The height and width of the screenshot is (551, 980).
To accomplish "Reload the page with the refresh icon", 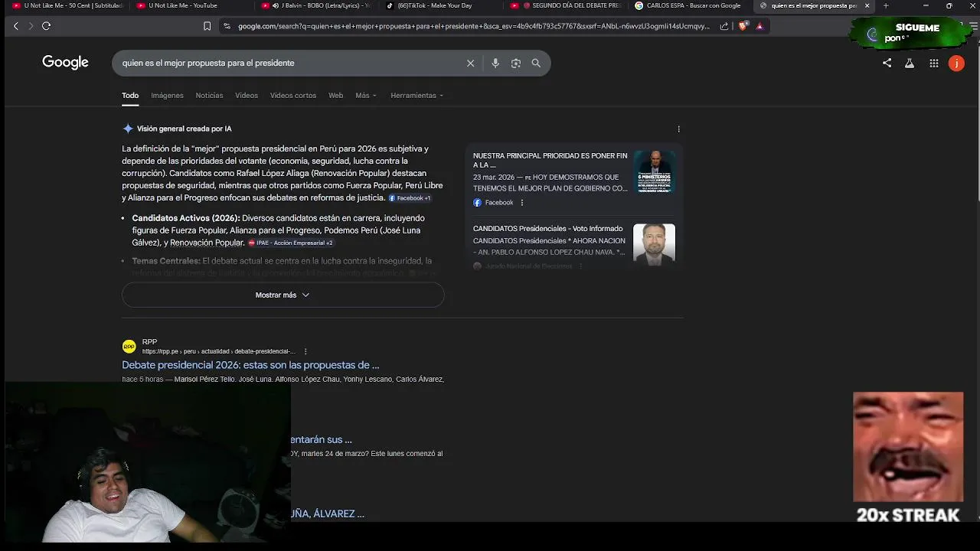I will pos(46,26).
